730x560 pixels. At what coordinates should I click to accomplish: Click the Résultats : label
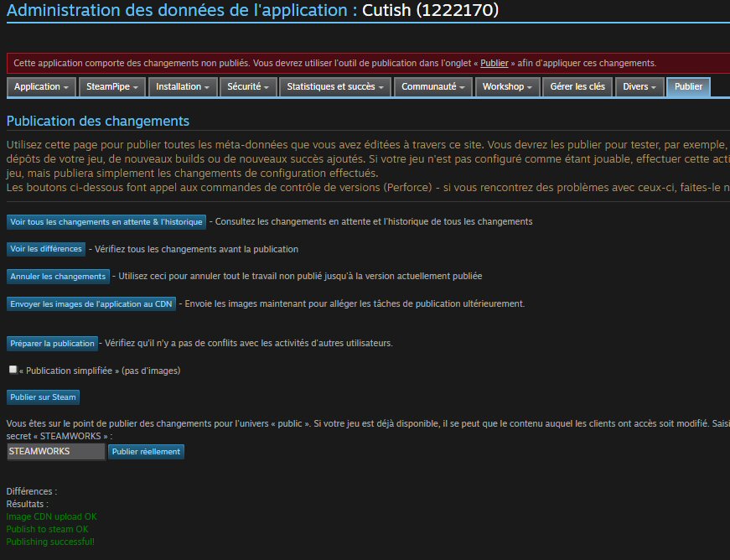27,504
